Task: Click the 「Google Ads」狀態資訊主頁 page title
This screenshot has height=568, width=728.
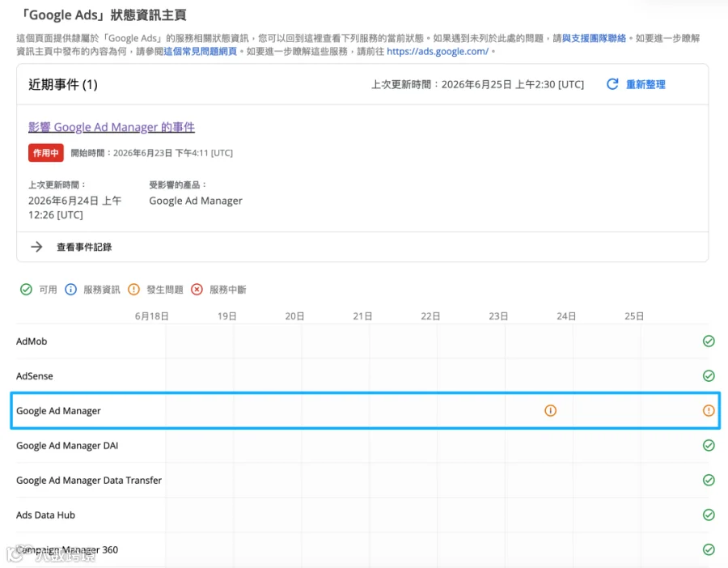Action: click(103, 15)
